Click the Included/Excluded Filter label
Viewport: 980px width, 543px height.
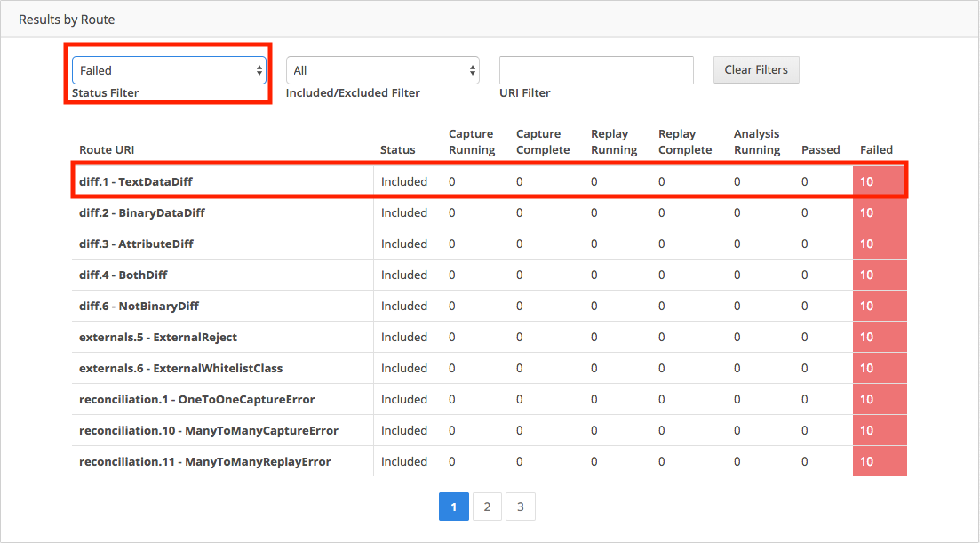point(353,93)
